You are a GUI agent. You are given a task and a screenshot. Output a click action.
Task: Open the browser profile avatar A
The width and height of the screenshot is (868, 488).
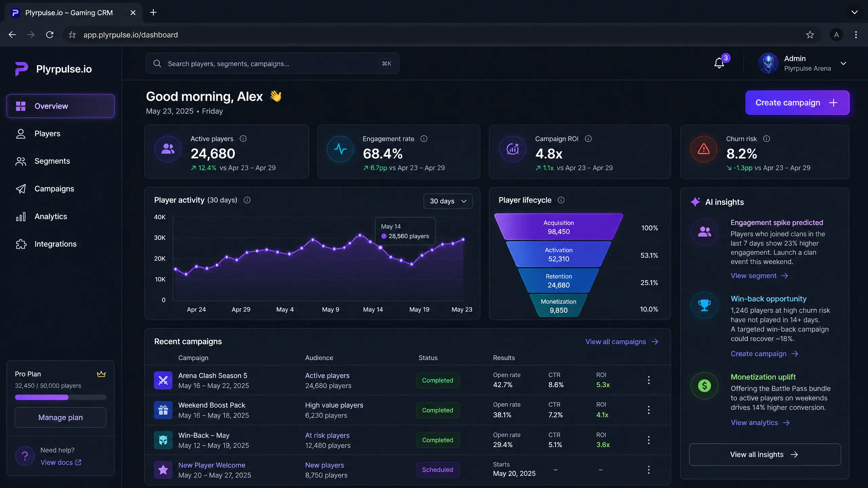[836, 35]
